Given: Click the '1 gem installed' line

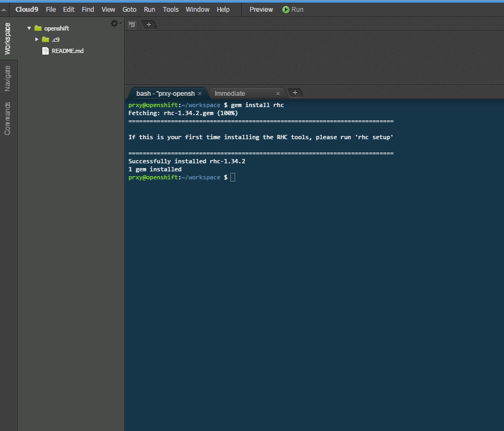Looking at the screenshot, I should click(x=155, y=169).
